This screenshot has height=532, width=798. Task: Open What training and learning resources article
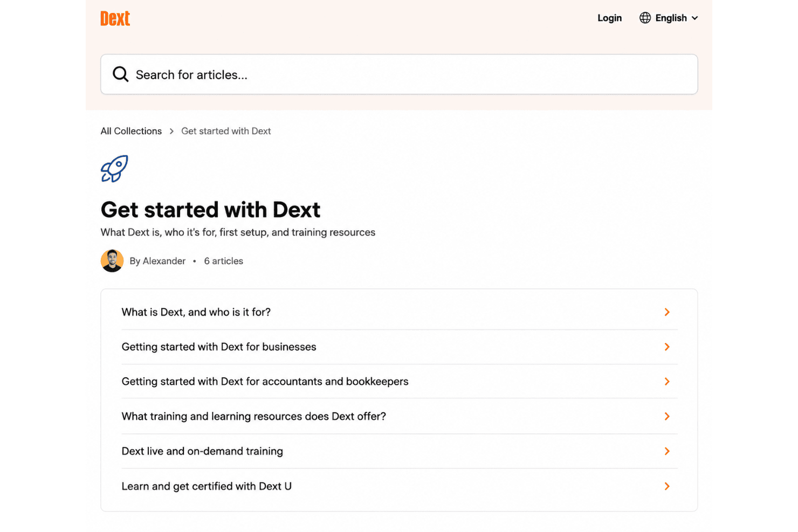coord(399,416)
